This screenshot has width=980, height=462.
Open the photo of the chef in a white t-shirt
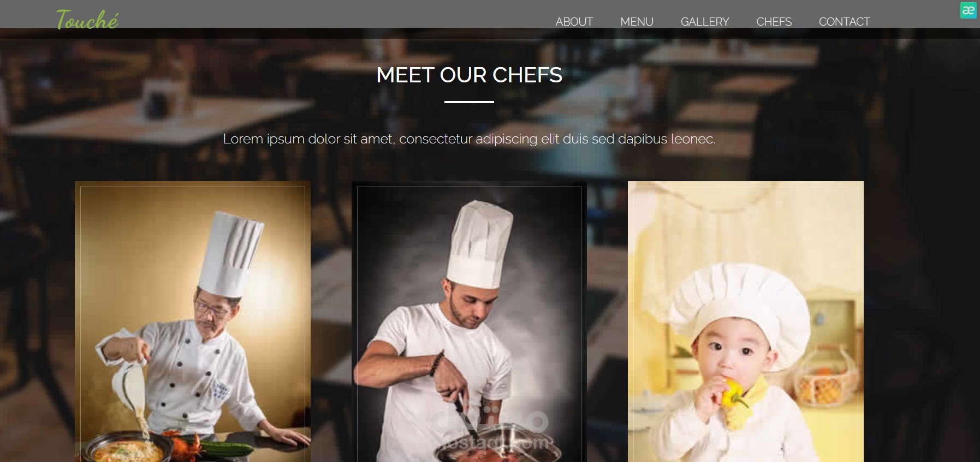(469, 322)
